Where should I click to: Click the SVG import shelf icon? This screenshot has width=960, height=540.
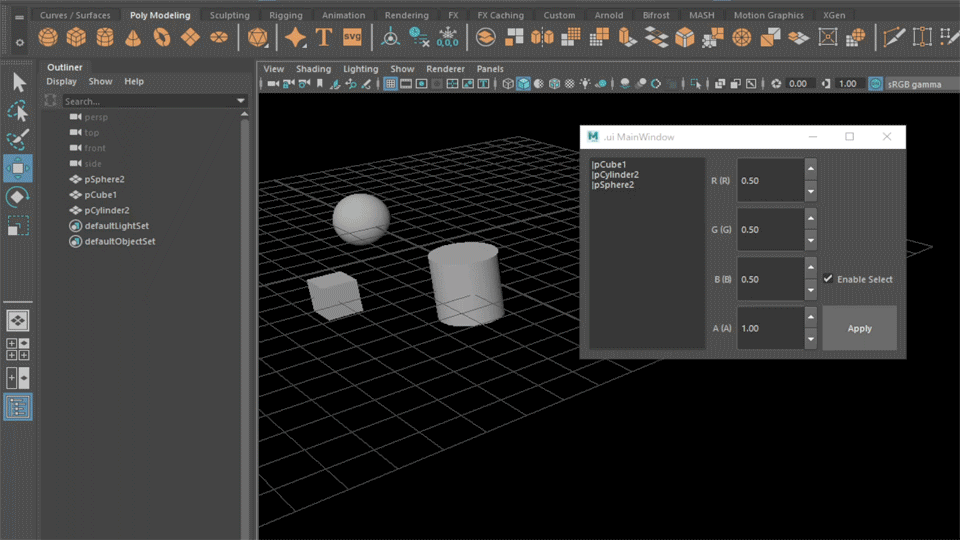352,37
